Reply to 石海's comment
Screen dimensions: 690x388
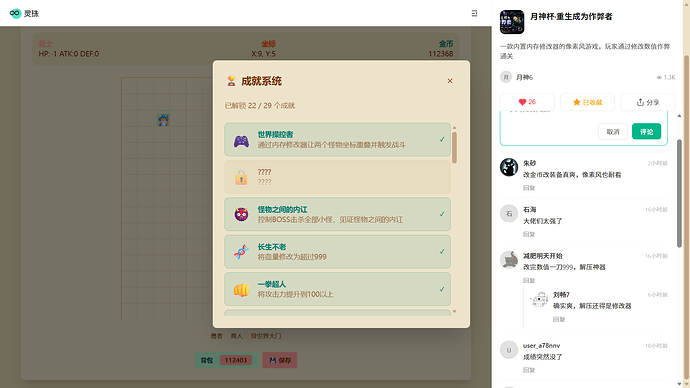click(529, 234)
